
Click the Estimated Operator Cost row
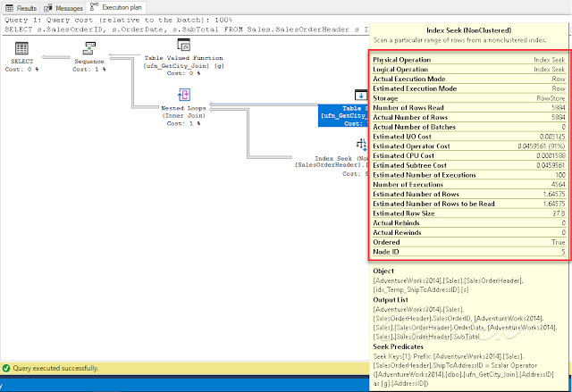[468, 146]
